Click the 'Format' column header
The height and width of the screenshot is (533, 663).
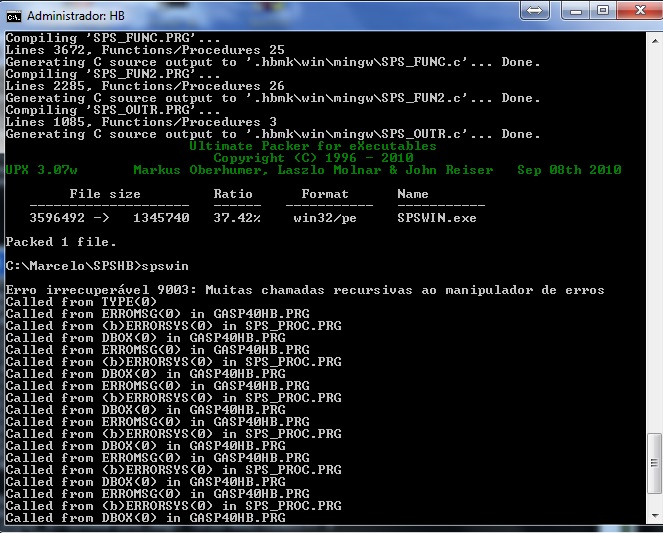pos(325,194)
